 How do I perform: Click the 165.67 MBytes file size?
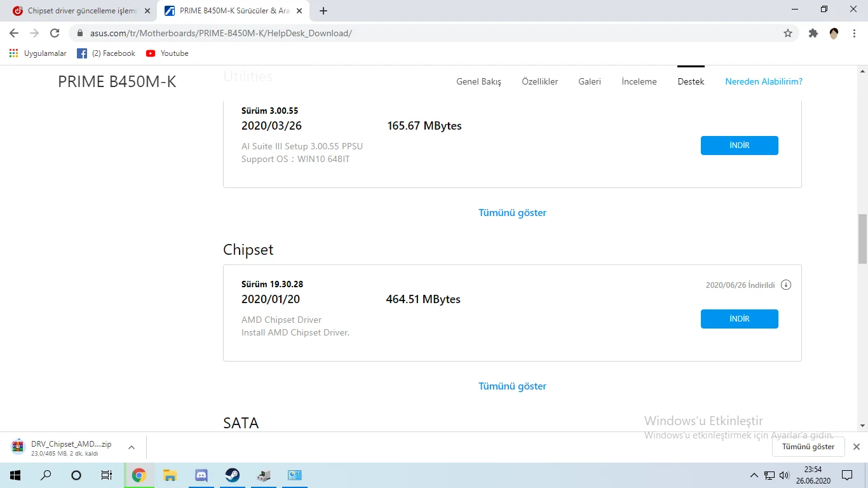click(x=424, y=126)
